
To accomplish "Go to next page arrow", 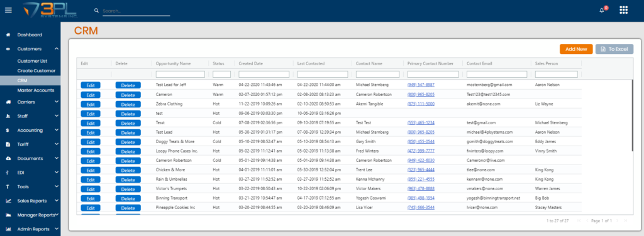I will point(617,221).
